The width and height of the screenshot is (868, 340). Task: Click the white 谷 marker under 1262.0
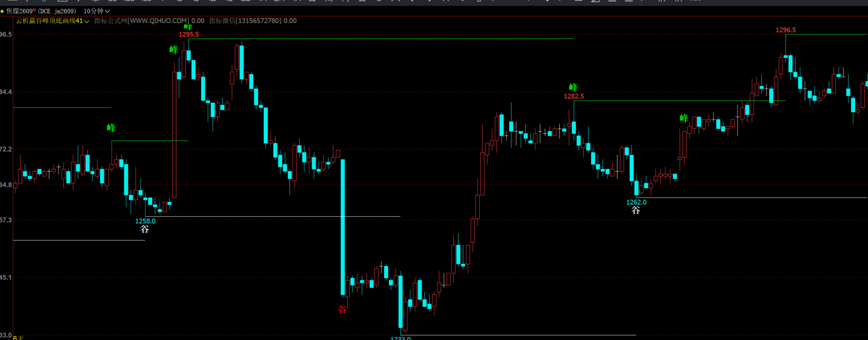pos(636,211)
